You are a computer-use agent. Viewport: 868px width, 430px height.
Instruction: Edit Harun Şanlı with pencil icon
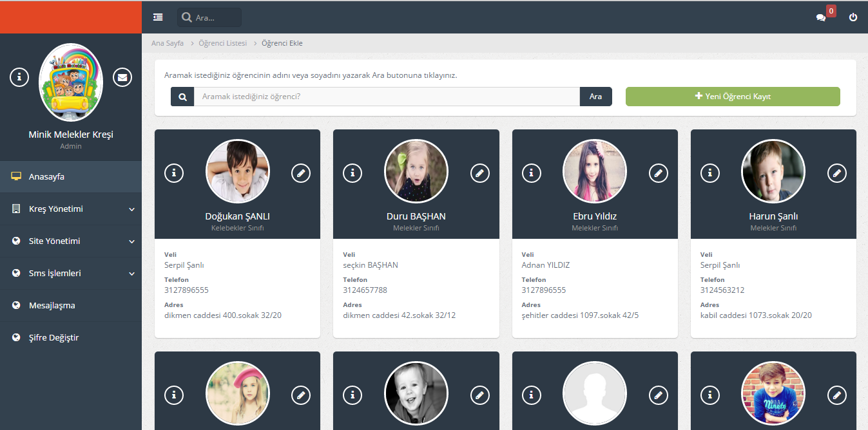coord(836,173)
